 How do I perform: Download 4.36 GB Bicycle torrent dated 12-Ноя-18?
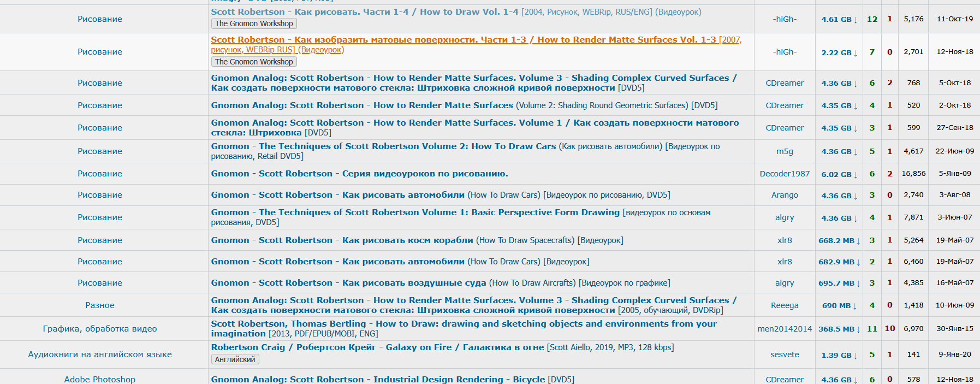tap(839, 380)
